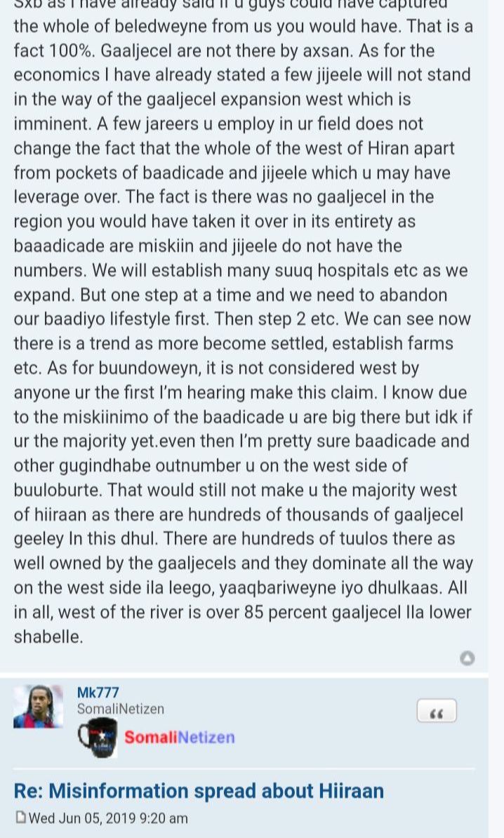This screenshot has width=504, height=838.
Task: Click the word 'shabelle.' ending the post
Action: click(x=48, y=637)
